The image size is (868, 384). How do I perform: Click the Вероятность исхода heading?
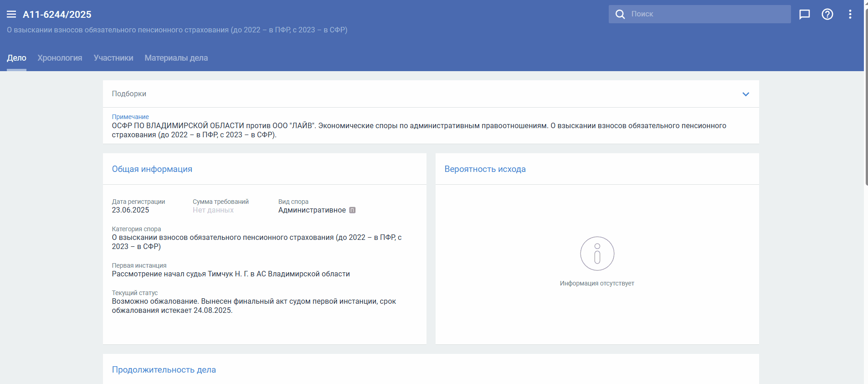pyautogui.click(x=485, y=169)
